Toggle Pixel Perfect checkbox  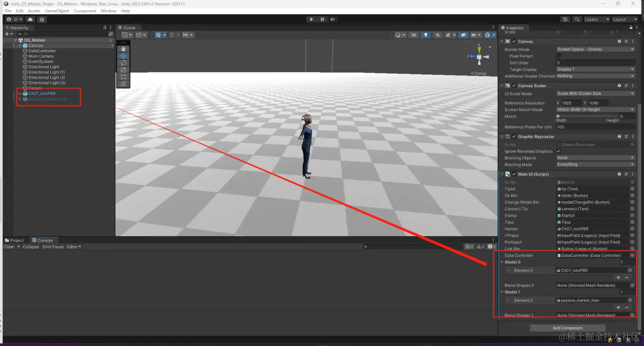[559, 56]
